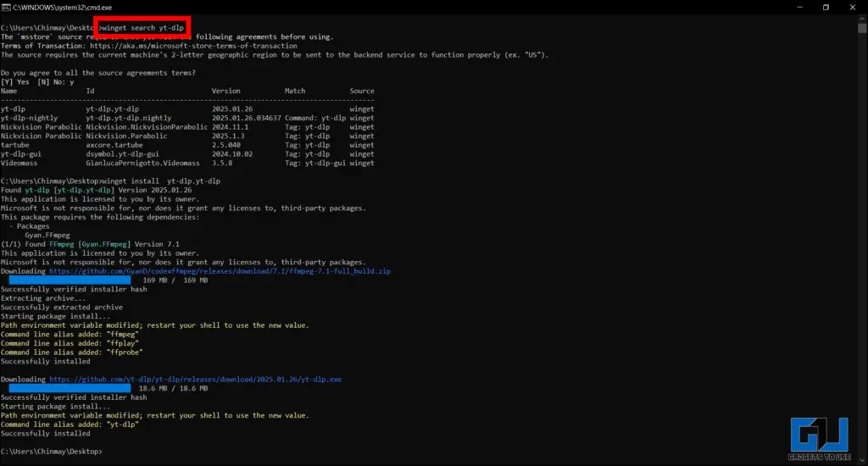Click the 'GianlucaPernigotto.Videomass' Id cell
The width and height of the screenshot is (868, 466).
pyautogui.click(x=142, y=164)
